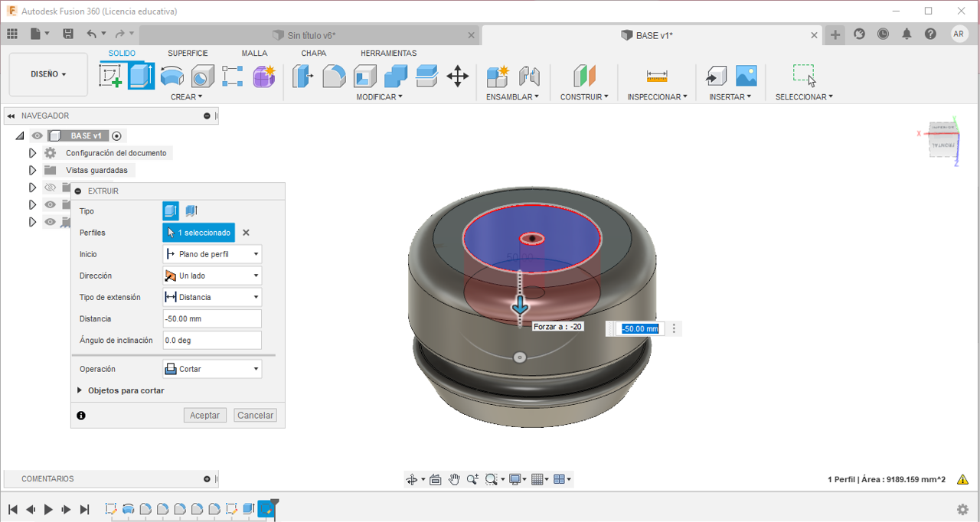This screenshot has height=522, width=980.
Task: Select the Look At tool
Action: click(x=435, y=479)
